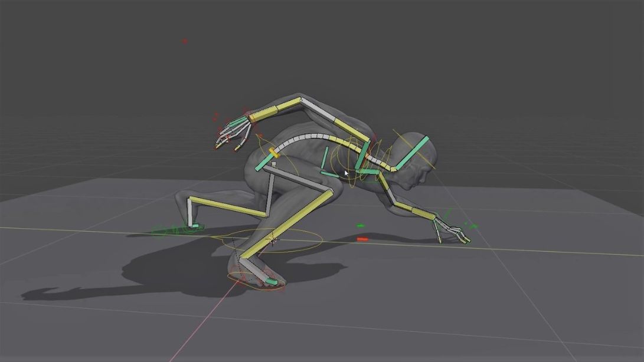Click the green marker beside the torso
This screenshot has width=644, height=362.
click(359, 225)
